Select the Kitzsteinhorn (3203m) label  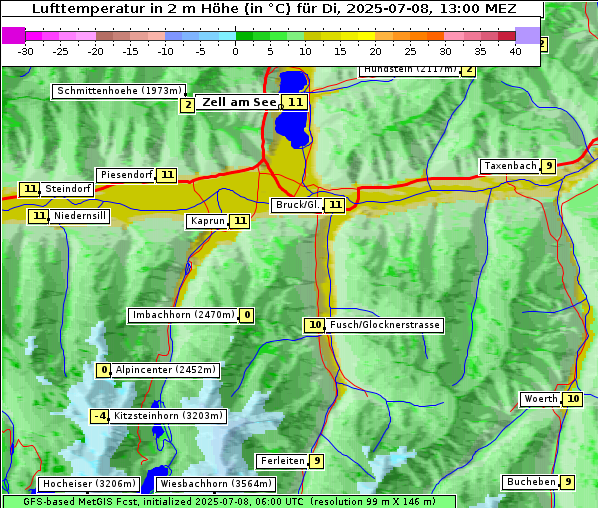click(168, 416)
